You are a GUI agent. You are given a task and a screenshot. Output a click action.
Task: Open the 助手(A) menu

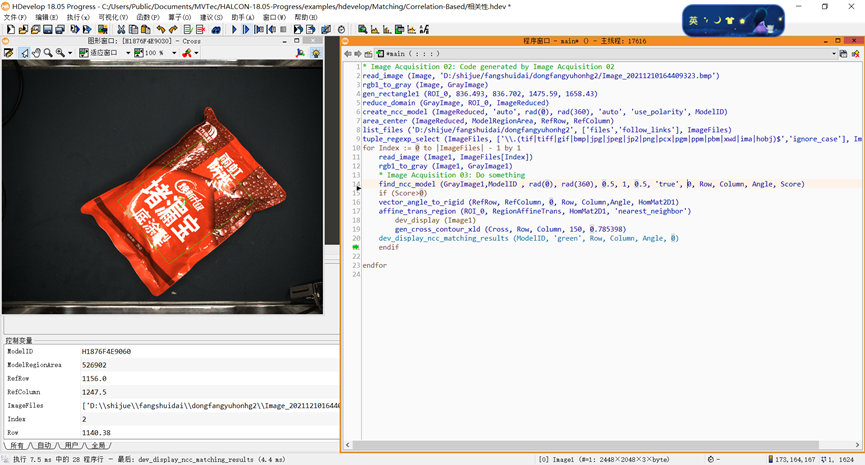pos(242,17)
